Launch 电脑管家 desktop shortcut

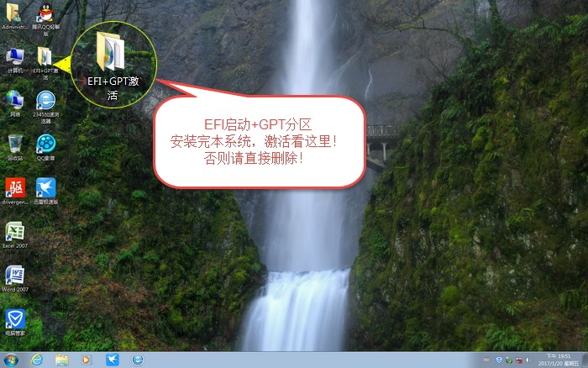tap(15, 319)
